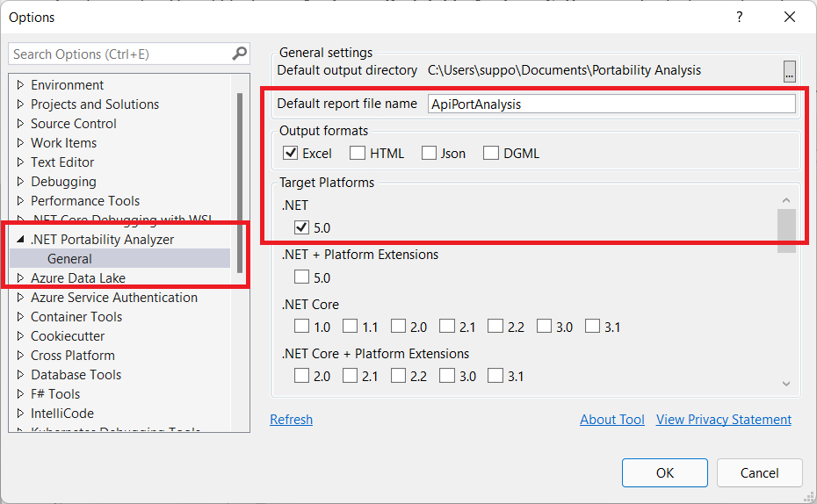Screen dimensions: 817x504
Task: Enable the DGML output format checkbox
Action: tap(491, 153)
